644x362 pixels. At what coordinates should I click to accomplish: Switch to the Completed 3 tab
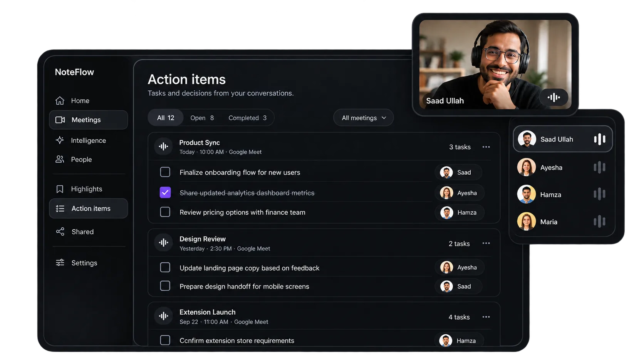pyautogui.click(x=247, y=118)
